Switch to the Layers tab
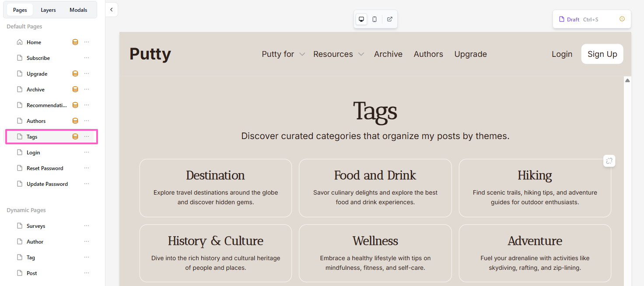The image size is (644, 286). pos(48,10)
